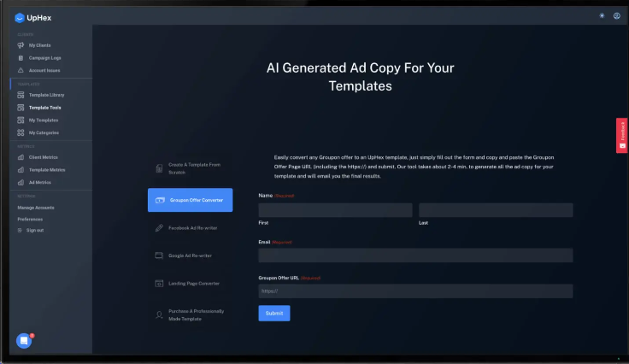Switch to Facebook Ad Re-writer tab
Image resolution: width=629 pixels, height=364 pixels.
[190, 227]
